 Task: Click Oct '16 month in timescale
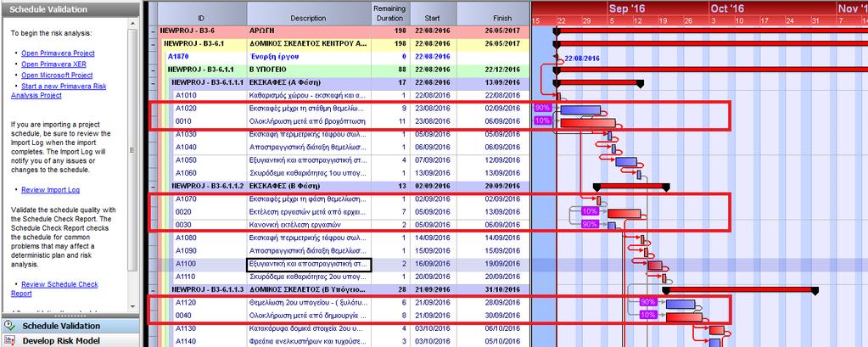click(727, 8)
